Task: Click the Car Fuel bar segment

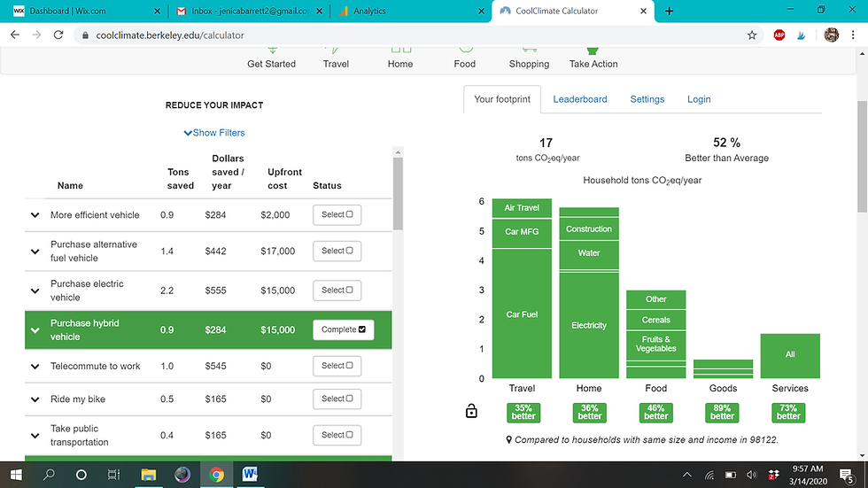Action: click(522, 314)
